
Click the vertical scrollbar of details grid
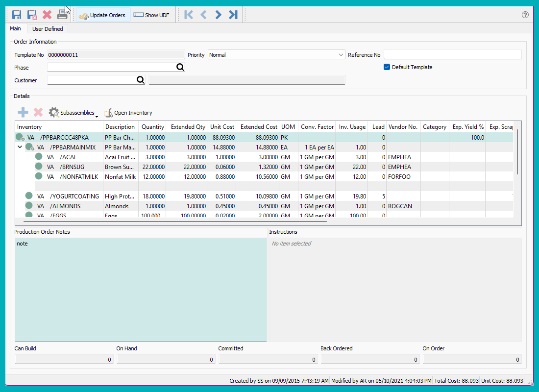[517, 151]
